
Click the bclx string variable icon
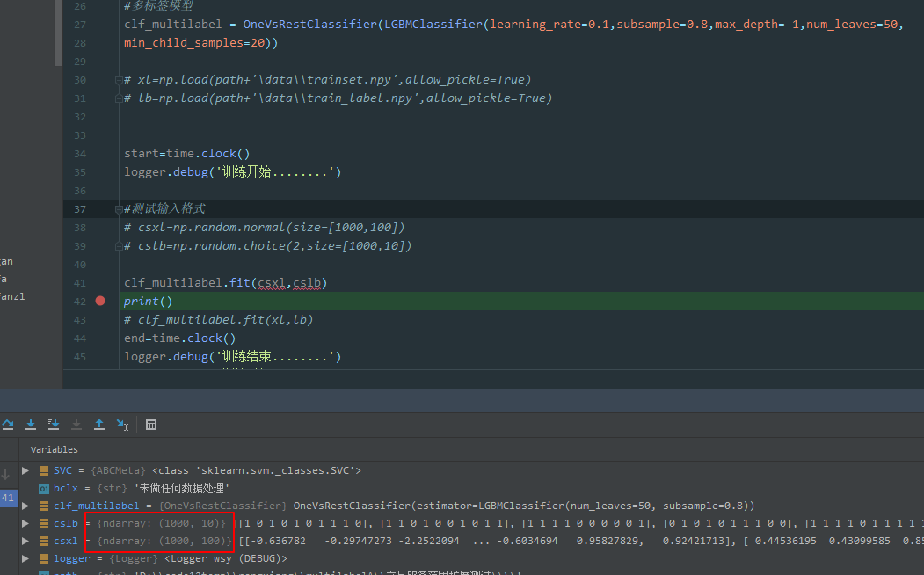click(44, 488)
